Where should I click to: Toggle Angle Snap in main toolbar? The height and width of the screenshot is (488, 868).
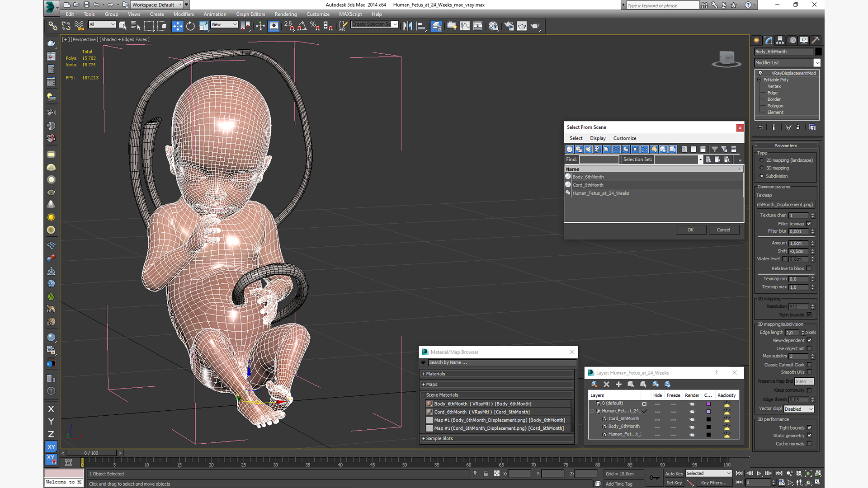pyautogui.click(x=302, y=26)
